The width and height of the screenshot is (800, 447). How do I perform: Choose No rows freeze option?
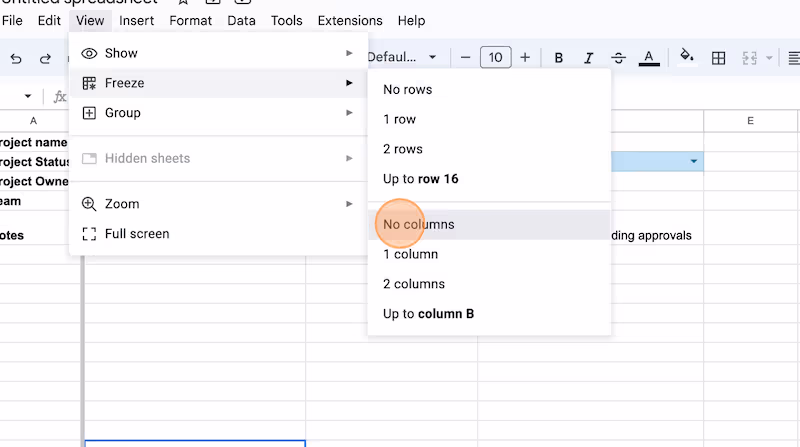(x=489, y=89)
